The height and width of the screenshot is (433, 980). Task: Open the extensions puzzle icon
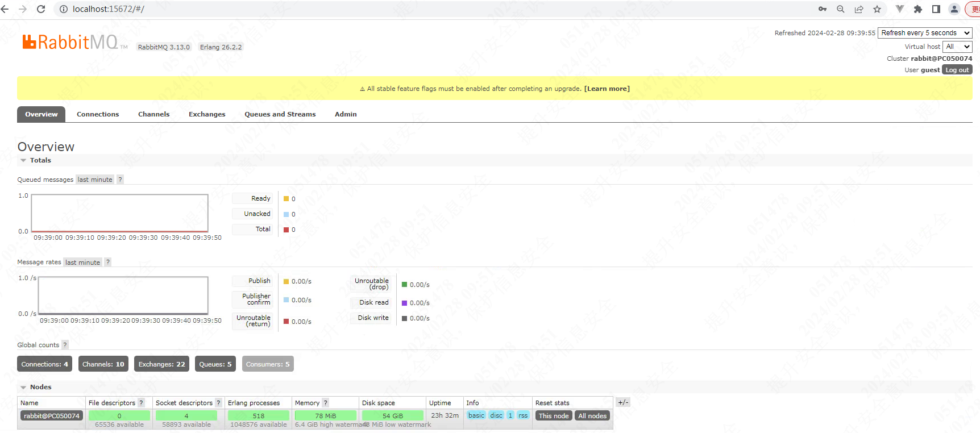point(917,9)
